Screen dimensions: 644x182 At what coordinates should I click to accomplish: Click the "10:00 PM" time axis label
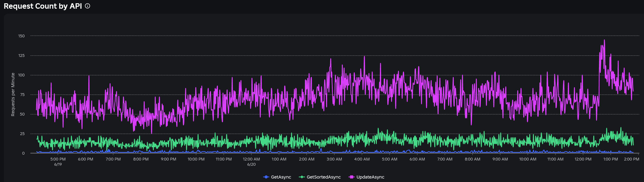tap(196, 159)
